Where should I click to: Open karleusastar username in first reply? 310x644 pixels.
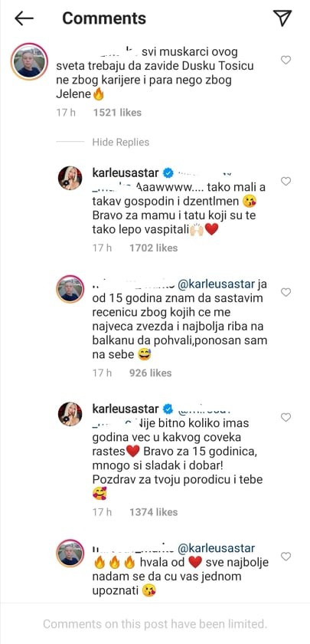(x=126, y=173)
